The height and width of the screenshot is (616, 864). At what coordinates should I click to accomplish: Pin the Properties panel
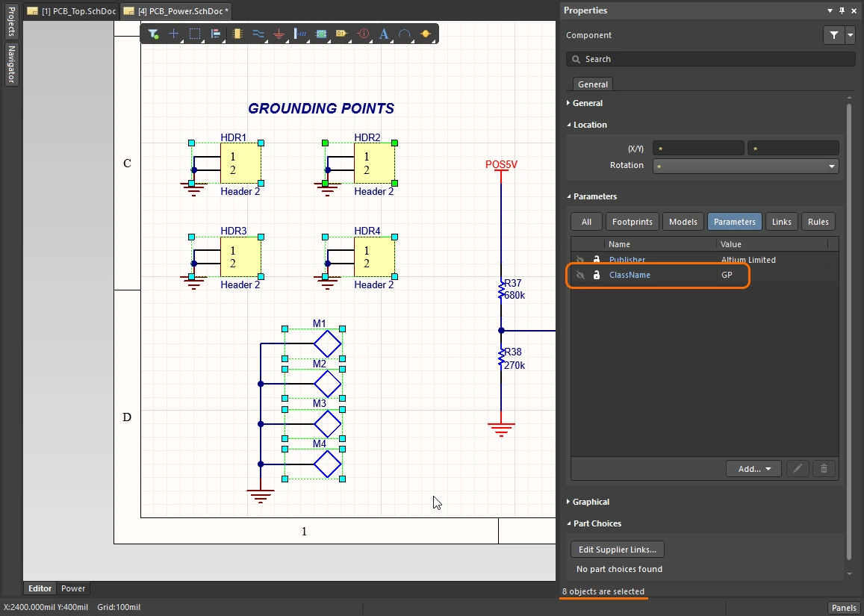click(842, 10)
